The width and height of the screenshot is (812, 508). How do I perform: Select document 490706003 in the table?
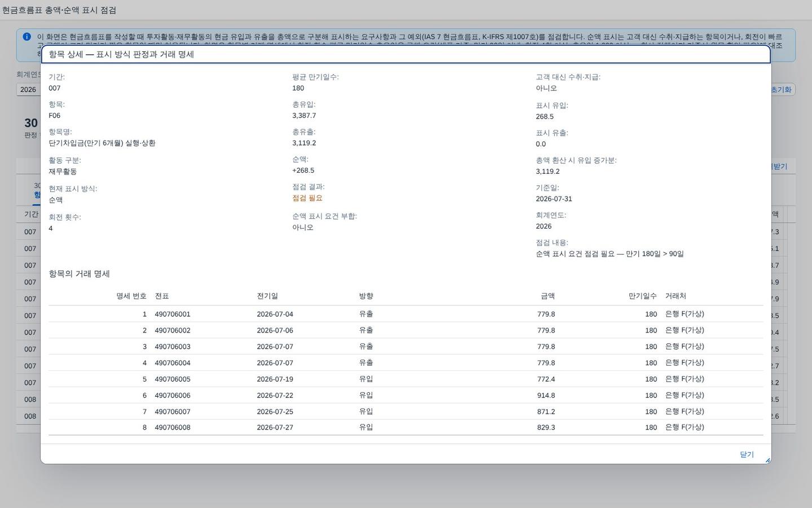tap(173, 347)
